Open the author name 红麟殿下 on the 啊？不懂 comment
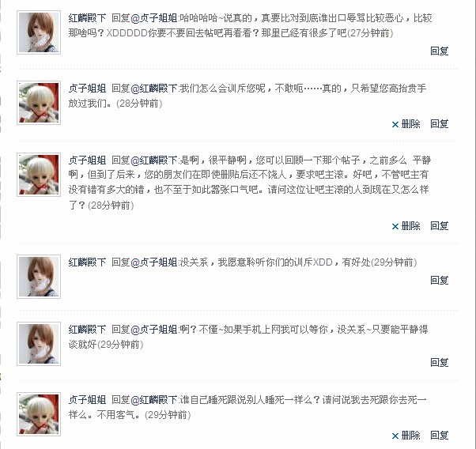The image size is (476, 449). (87, 330)
